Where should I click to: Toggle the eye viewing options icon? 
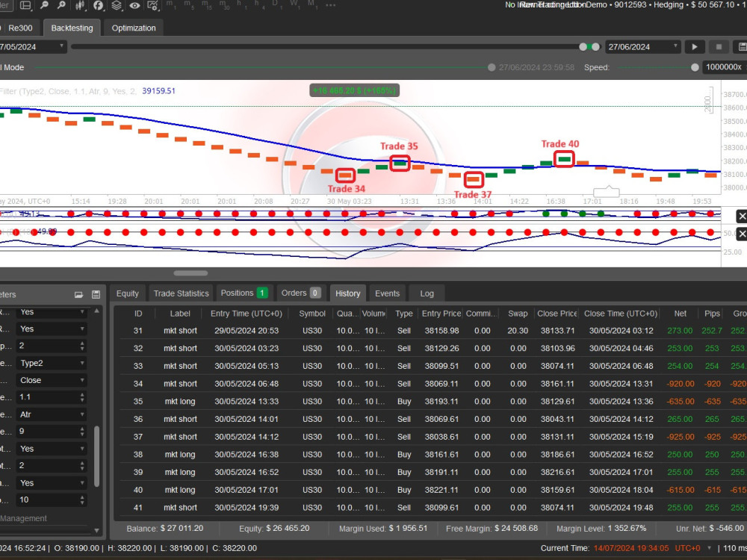click(x=134, y=5)
